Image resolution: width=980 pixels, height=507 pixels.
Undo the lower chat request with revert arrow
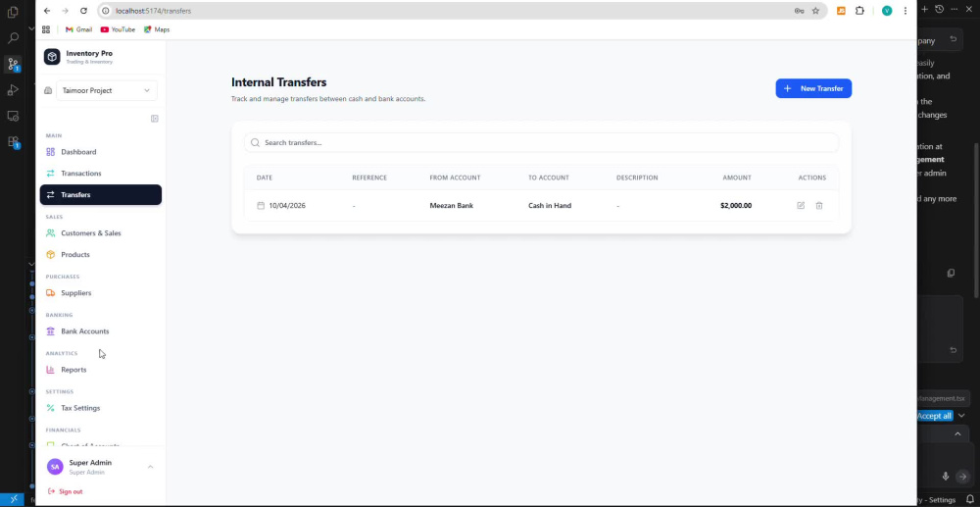point(954,350)
